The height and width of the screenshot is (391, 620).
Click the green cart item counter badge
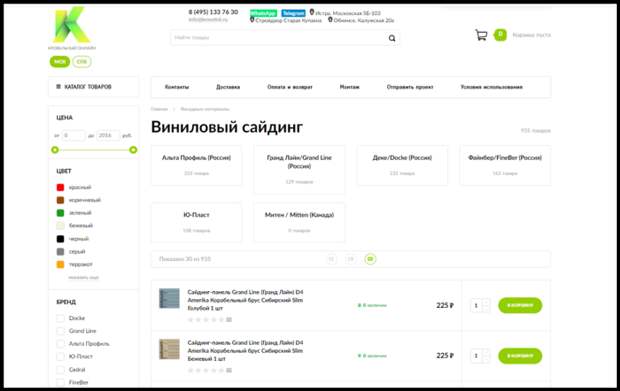(500, 35)
